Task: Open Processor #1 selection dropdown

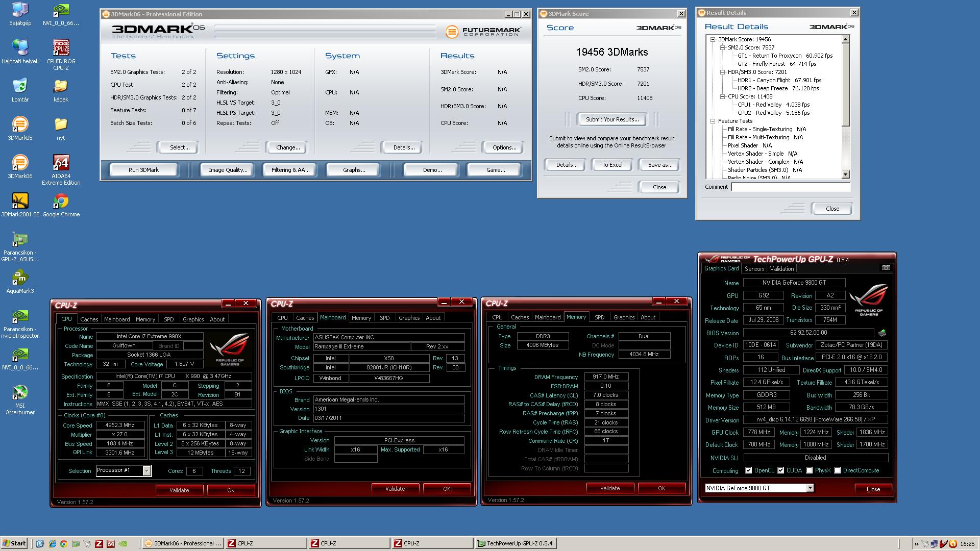Action: 146,470
